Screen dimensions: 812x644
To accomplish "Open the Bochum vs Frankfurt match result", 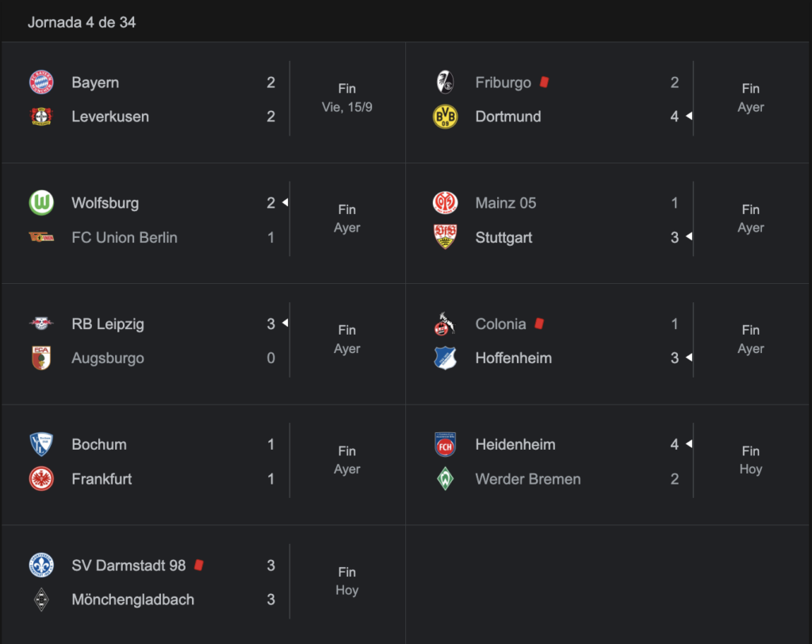I will click(204, 462).
